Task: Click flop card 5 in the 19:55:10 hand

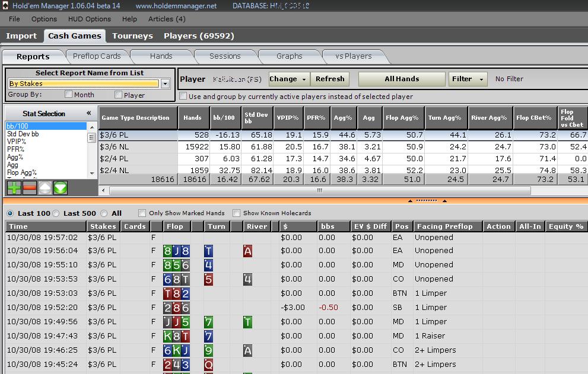Action: (176, 266)
